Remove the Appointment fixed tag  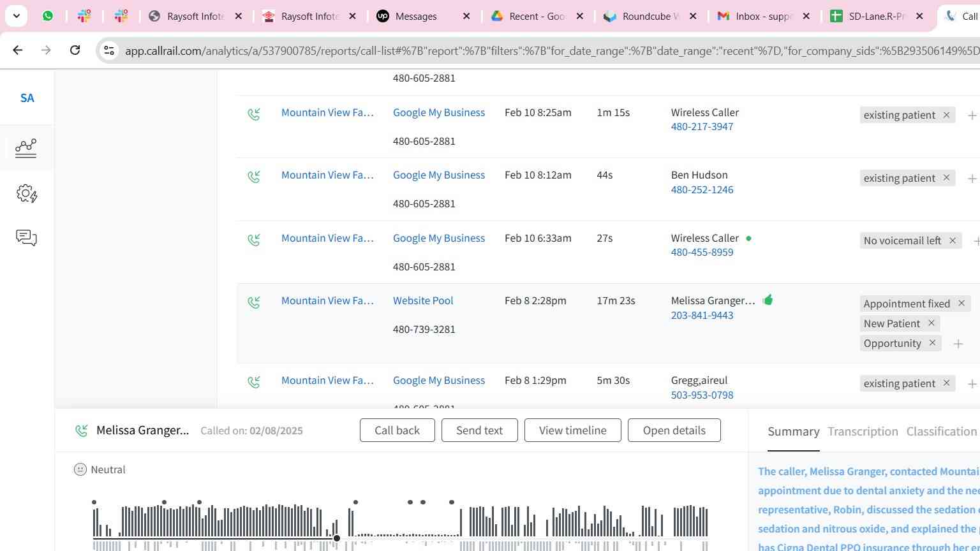point(961,304)
